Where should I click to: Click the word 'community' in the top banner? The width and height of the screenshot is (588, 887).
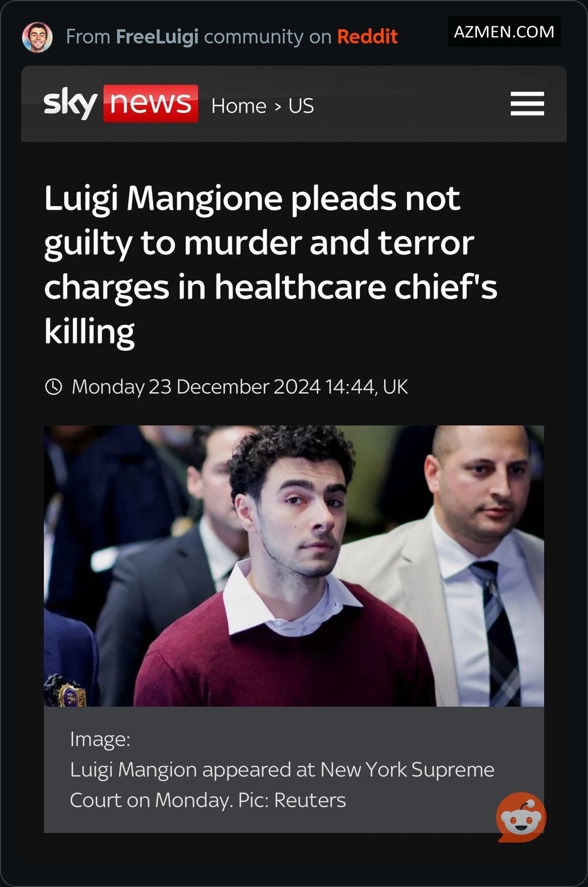click(x=253, y=37)
